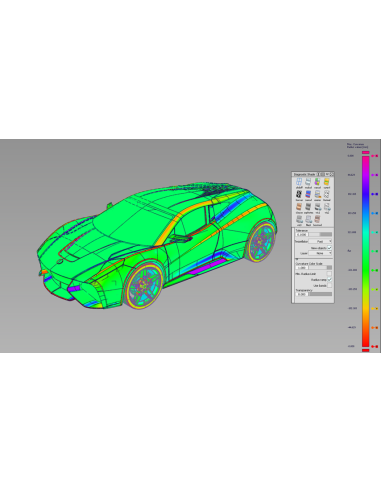This screenshot has width=381, height=492.
Task: Select the gray striped light tunnel icon
Action: pos(308,207)
